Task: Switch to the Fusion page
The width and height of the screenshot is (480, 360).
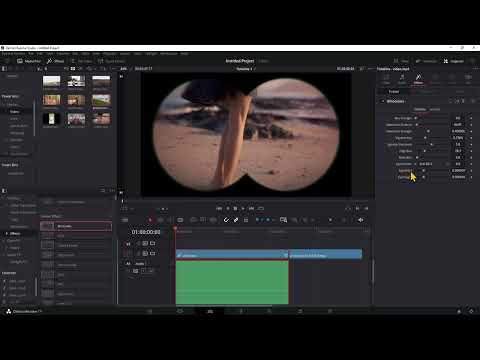Action: click(240, 311)
